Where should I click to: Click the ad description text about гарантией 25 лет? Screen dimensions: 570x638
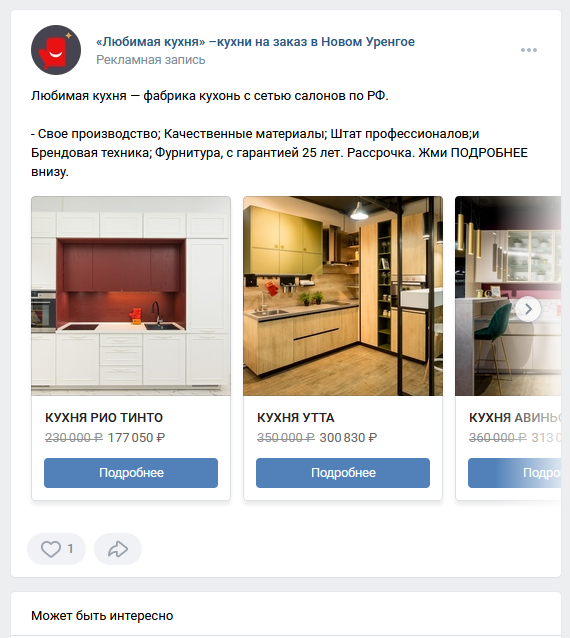[280, 153]
